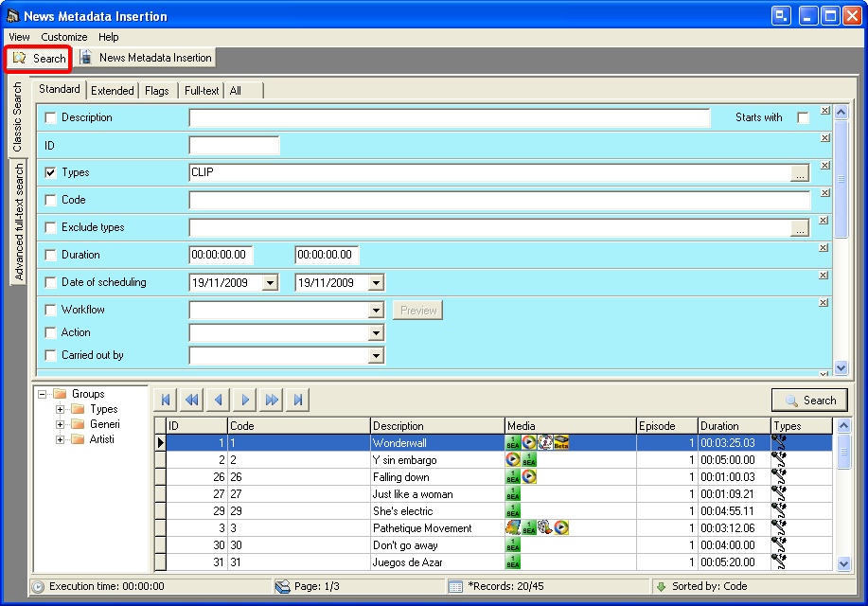Advance to next record arrow
Image resolution: width=868 pixels, height=606 pixels.
point(245,401)
